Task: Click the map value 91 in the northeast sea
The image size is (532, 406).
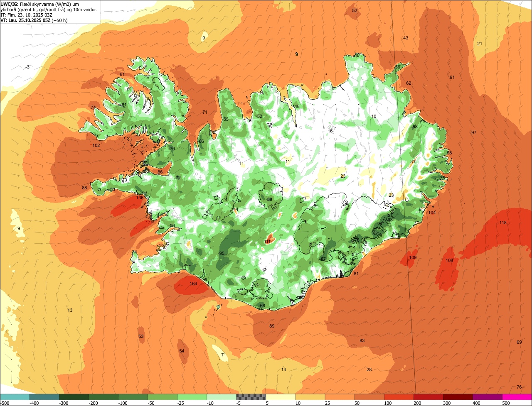Action: (452, 78)
